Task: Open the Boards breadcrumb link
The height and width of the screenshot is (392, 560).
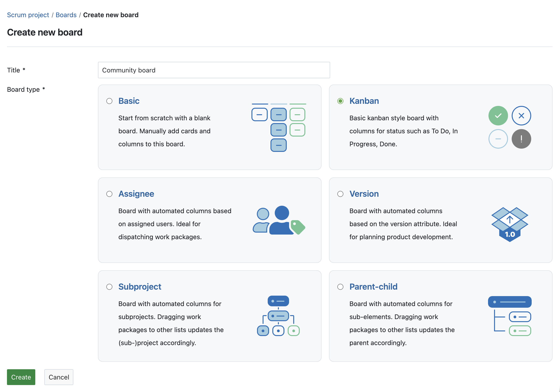Action: tap(66, 15)
